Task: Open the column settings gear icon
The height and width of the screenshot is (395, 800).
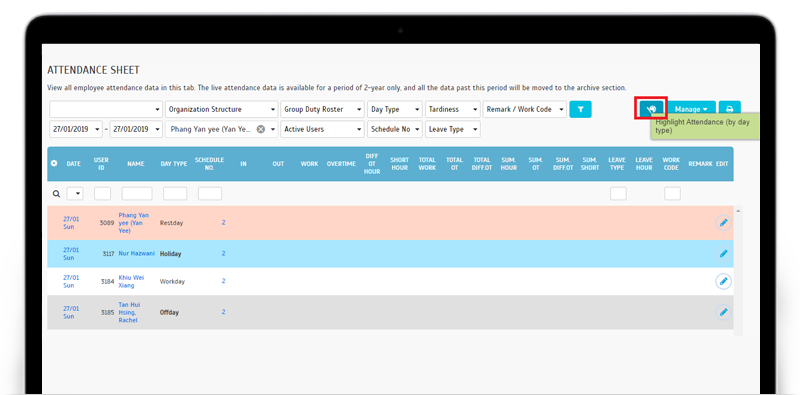Action: [x=55, y=164]
